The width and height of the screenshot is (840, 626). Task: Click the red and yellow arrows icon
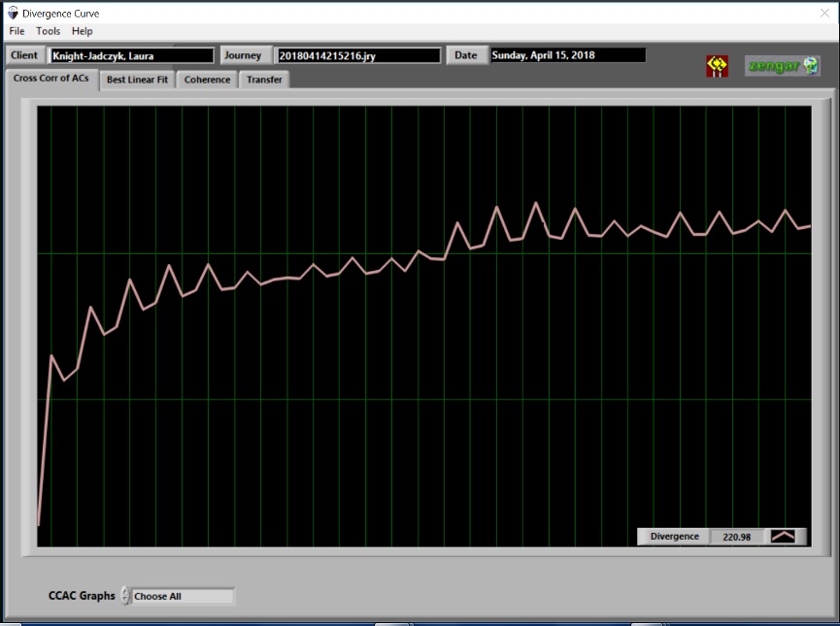click(x=717, y=66)
